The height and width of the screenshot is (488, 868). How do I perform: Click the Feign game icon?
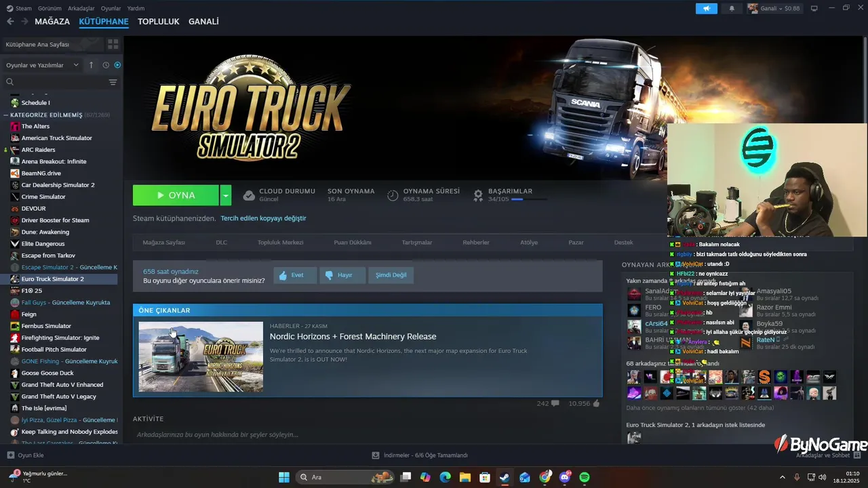coord(15,314)
